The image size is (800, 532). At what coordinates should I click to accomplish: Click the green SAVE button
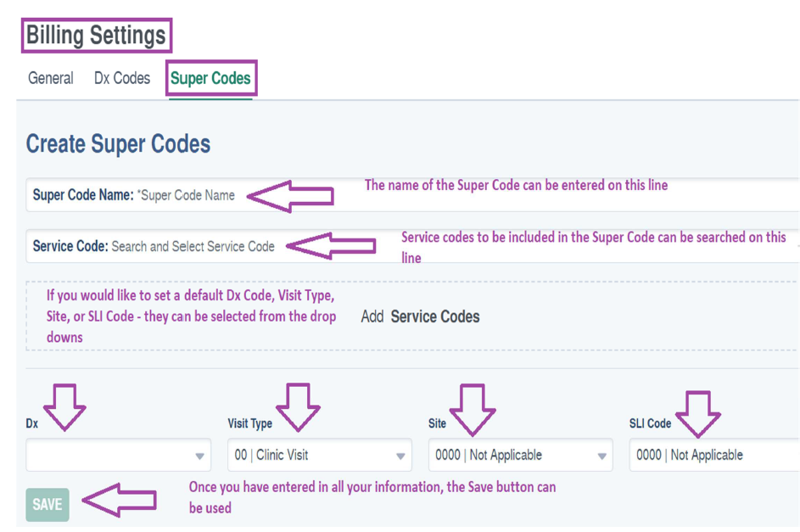(48, 505)
